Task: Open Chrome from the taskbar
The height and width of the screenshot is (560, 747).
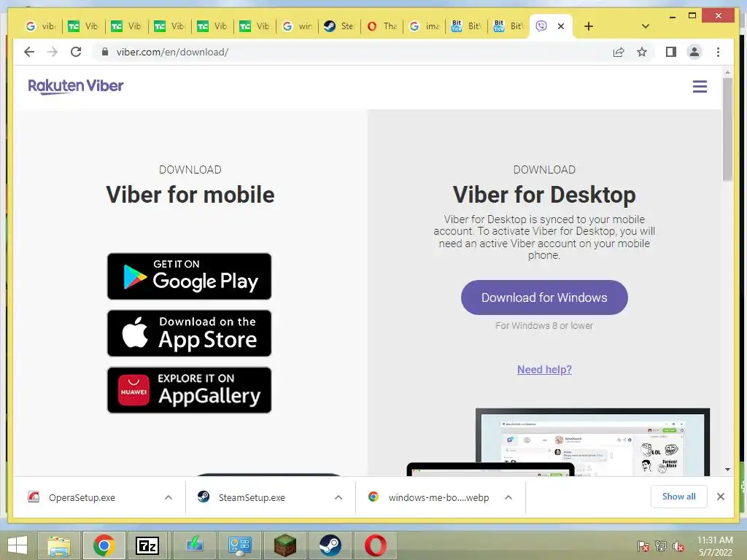Action: pos(104,545)
